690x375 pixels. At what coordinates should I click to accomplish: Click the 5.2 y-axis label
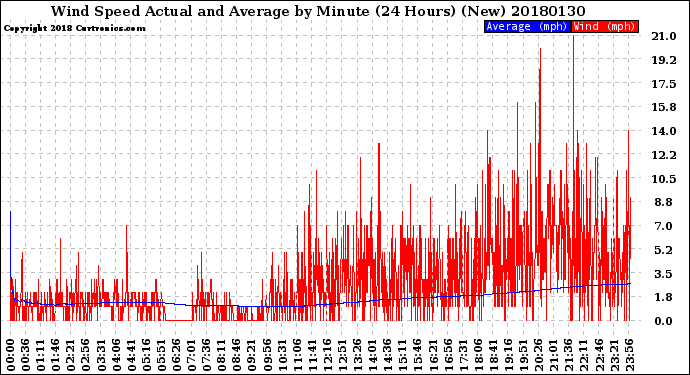point(664,250)
